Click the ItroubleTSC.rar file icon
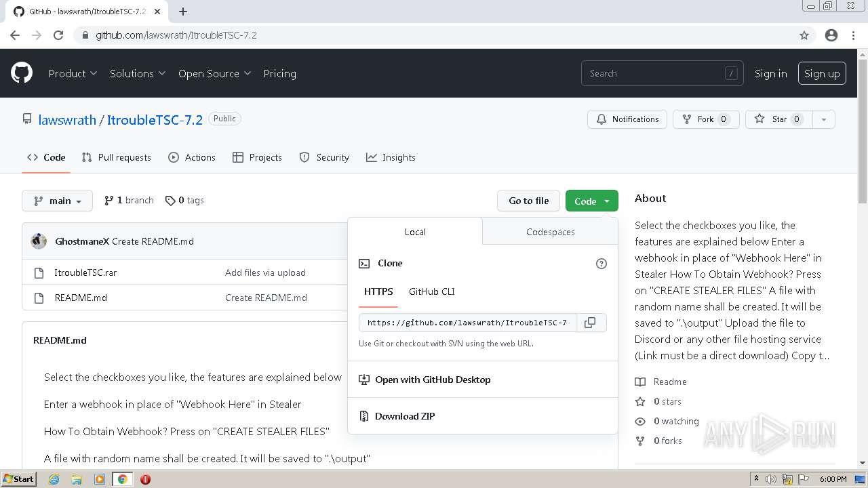The image size is (868, 488). click(x=39, y=273)
